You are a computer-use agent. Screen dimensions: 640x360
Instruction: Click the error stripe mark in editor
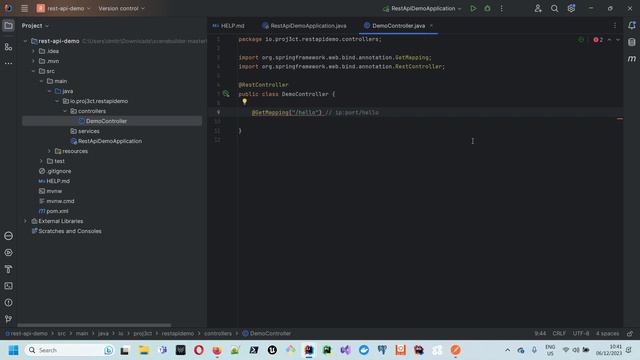[x=620, y=119]
